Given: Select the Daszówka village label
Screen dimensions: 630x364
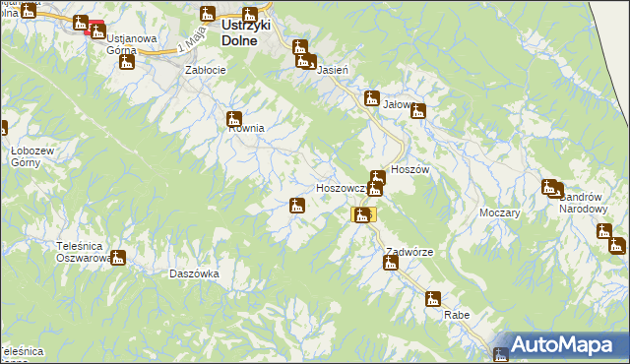Looking at the screenshot, I should click(194, 273).
